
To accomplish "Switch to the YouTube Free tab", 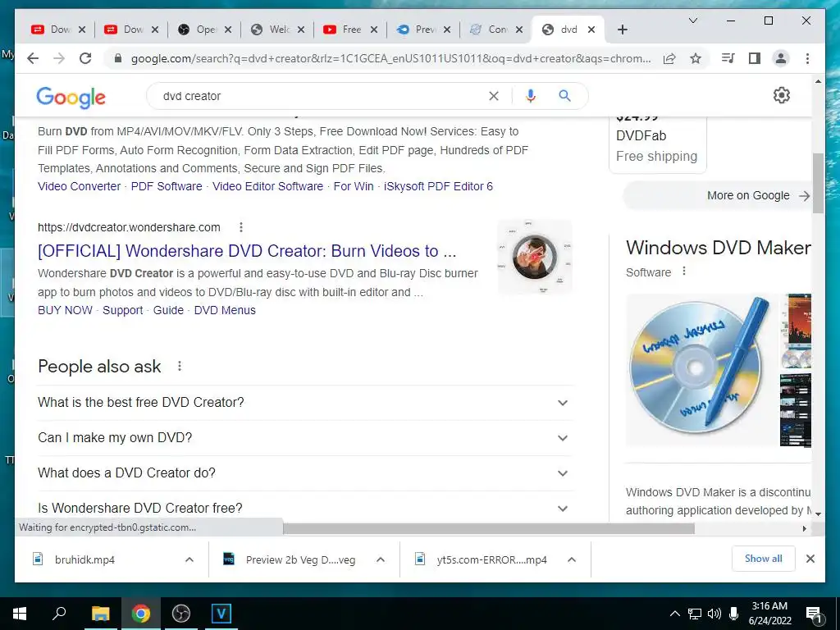I will [x=344, y=30].
